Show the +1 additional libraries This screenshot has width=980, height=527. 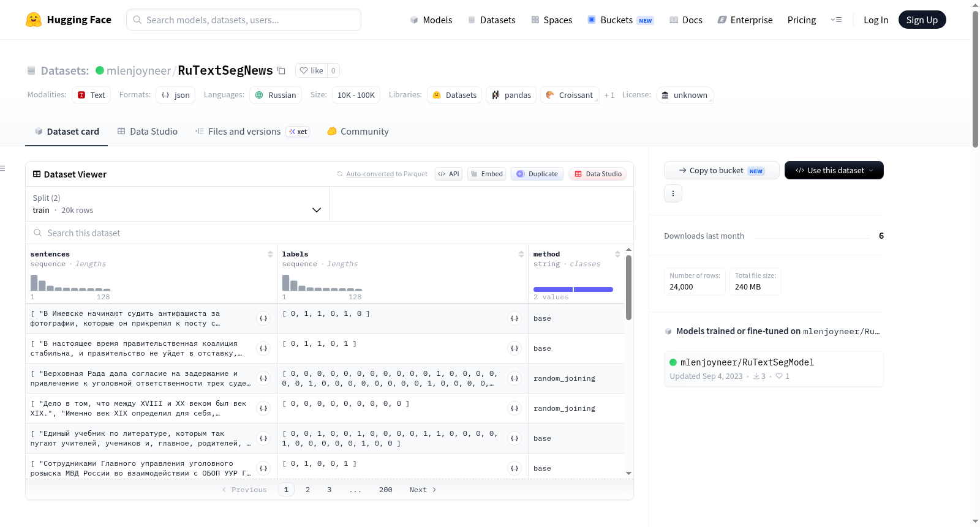[609, 95]
